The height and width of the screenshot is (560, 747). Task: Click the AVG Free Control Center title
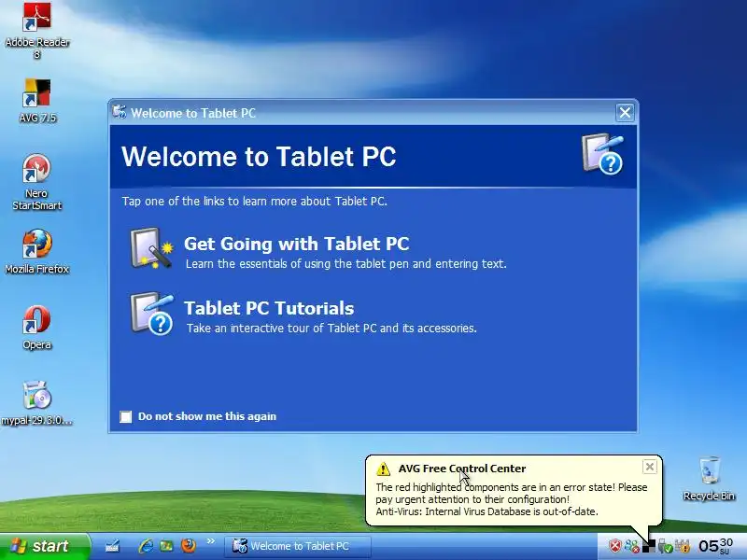point(462,469)
